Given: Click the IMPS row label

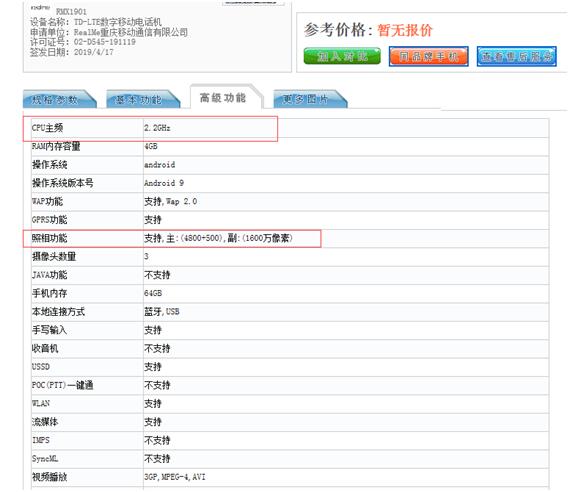Looking at the screenshot, I should (41, 440).
